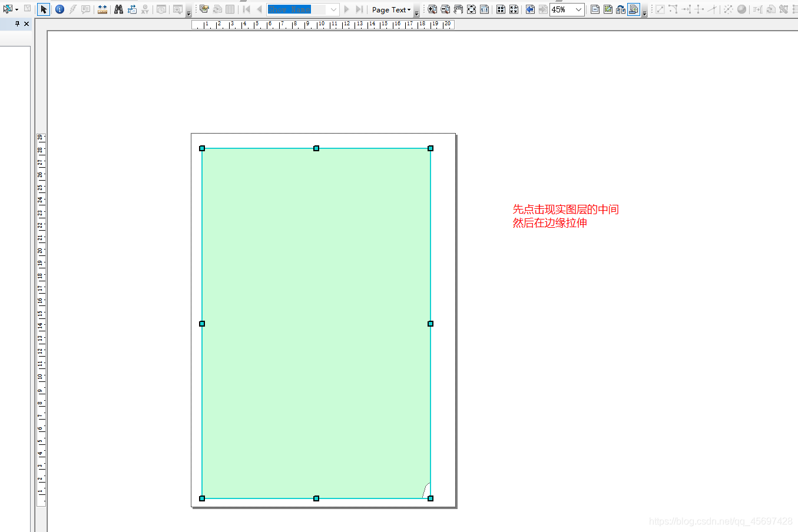Viewport: 798px width, 532px height.
Task: Pick the Measure ruler tool
Action: tap(102, 9)
